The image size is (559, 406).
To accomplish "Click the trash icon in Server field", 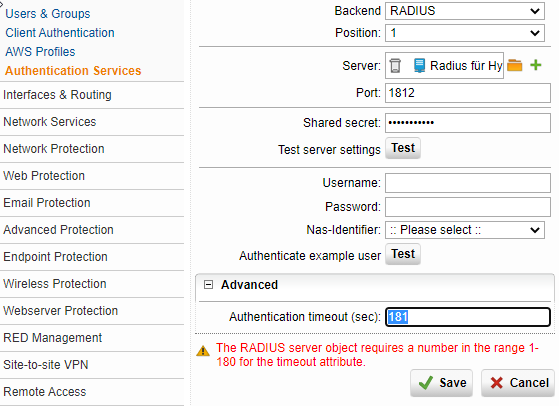I will tap(395, 66).
